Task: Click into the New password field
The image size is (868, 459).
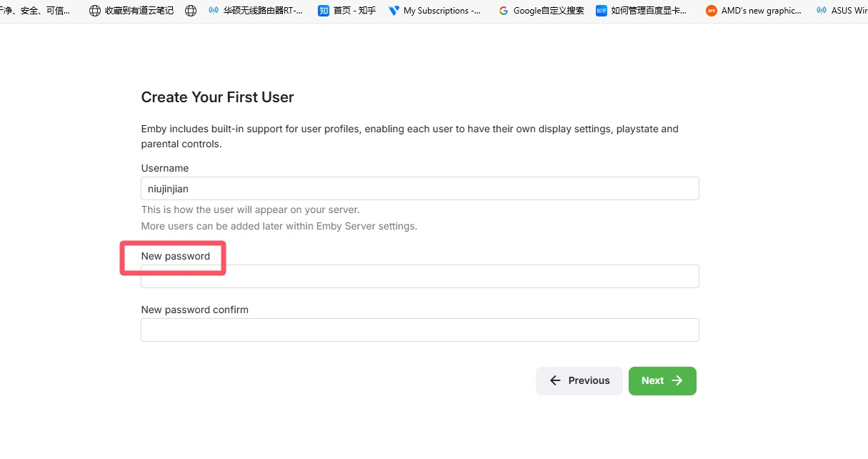Action: click(x=420, y=277)
